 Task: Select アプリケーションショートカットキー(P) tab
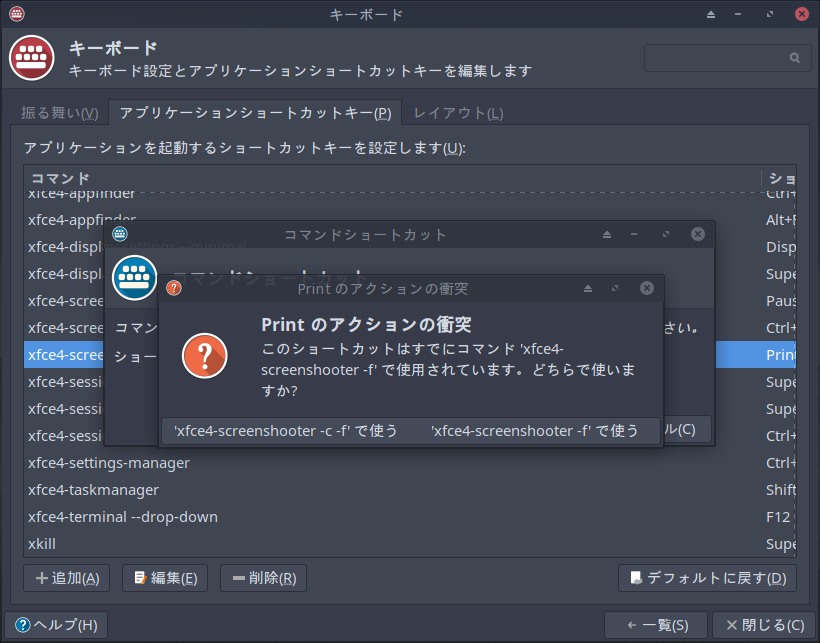click(255, 112)
